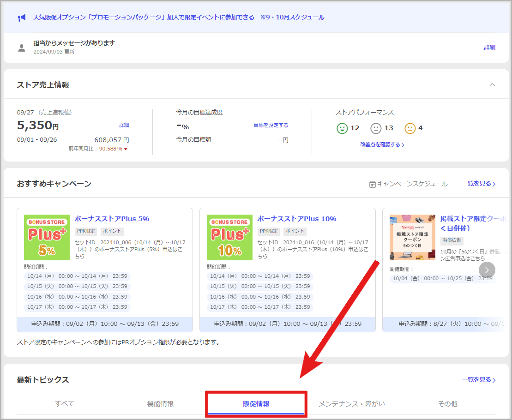Click PPK限定 tag on Plus 5% card
This screenshot has width=512, height=420.
86,231
